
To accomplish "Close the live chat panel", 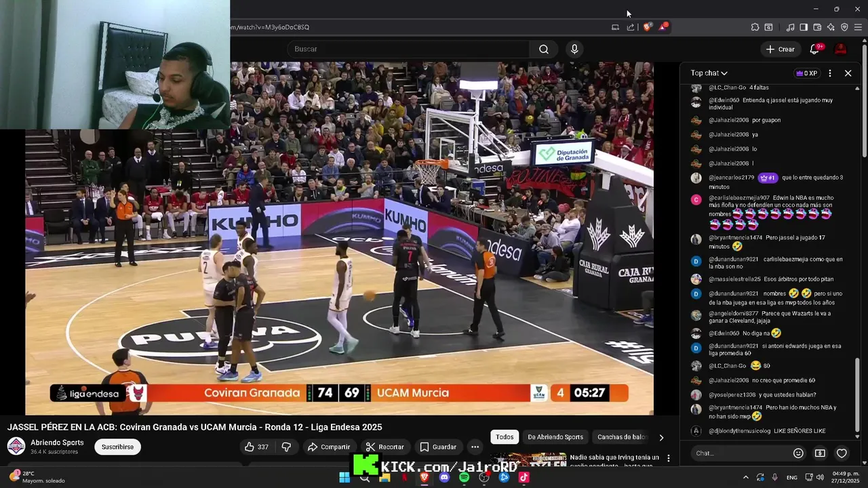I will 848,73.
